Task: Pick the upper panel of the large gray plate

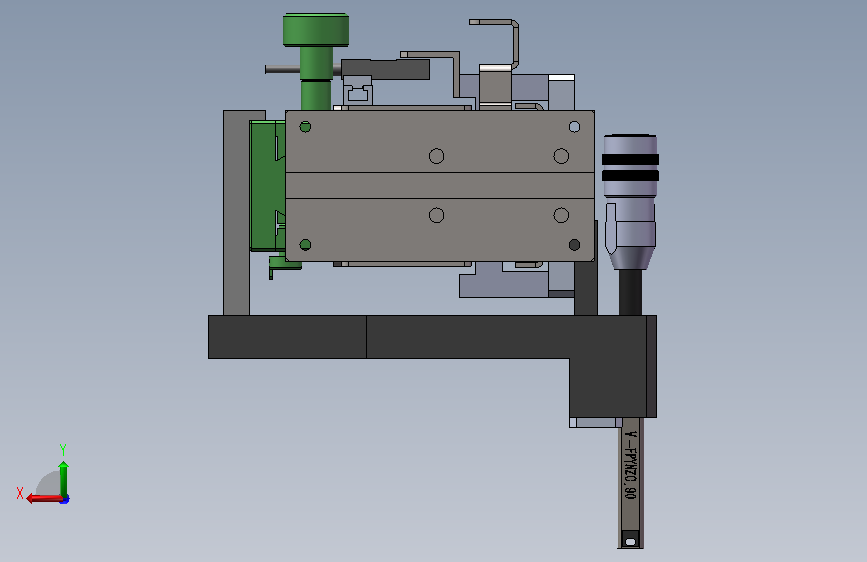Action: tap(440, 141)
